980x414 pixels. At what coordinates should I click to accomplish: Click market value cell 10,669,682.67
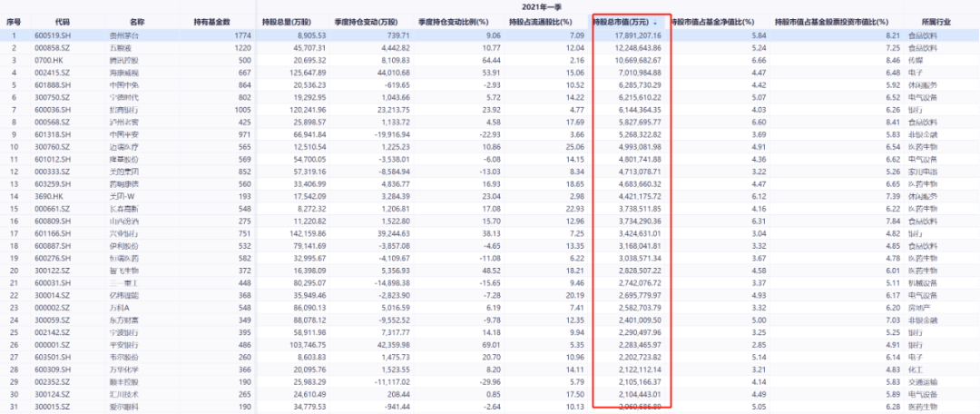(x=638, y=59)
